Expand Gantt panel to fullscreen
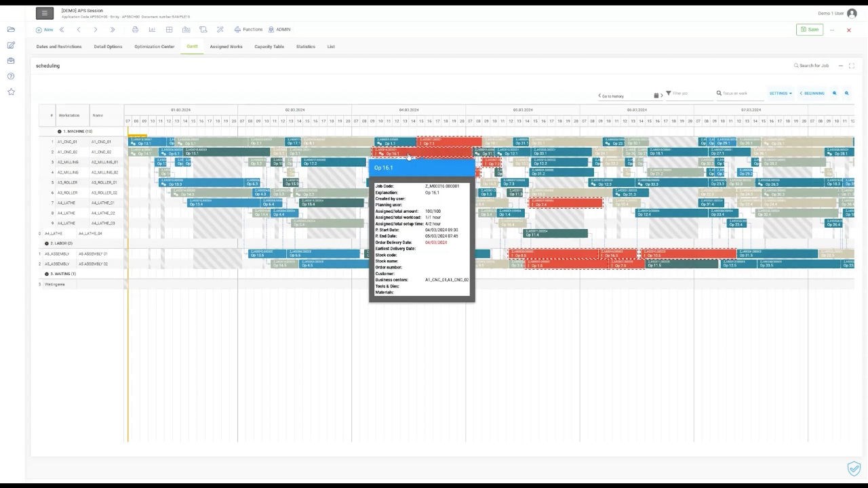This screenshot has height=488, width=868. (x=852, y=66)
